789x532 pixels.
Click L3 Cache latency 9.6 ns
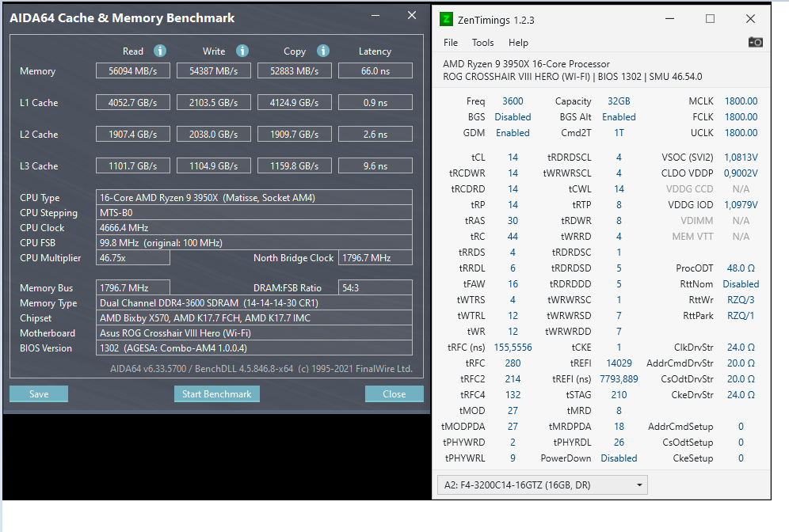(375, 166)
